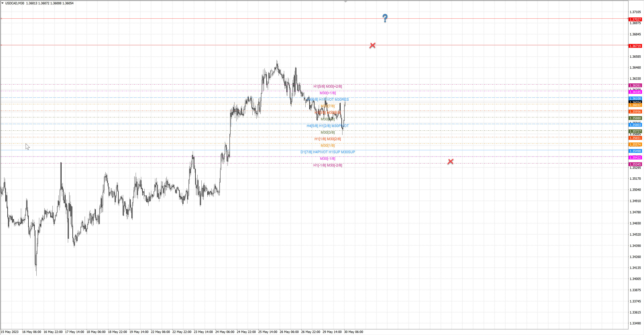Select the red 1.37027 price tag
644x335 pixels.
pos(635,19)
